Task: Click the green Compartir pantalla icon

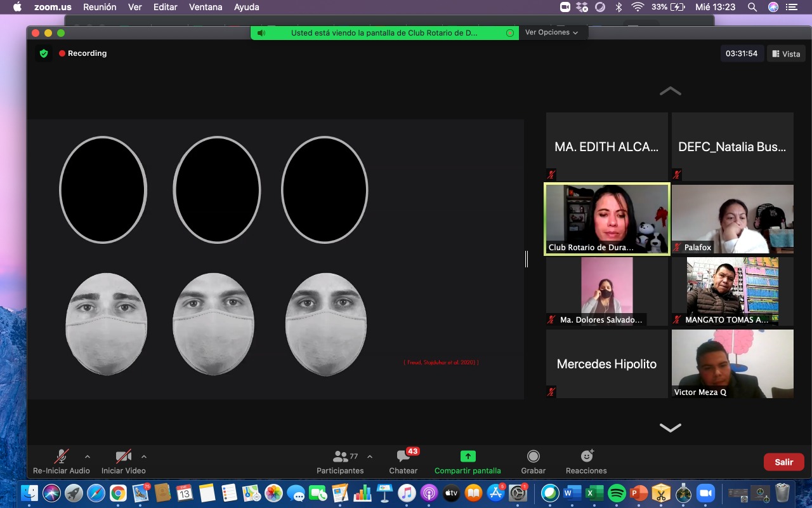Action: click(x=468, y=457)
